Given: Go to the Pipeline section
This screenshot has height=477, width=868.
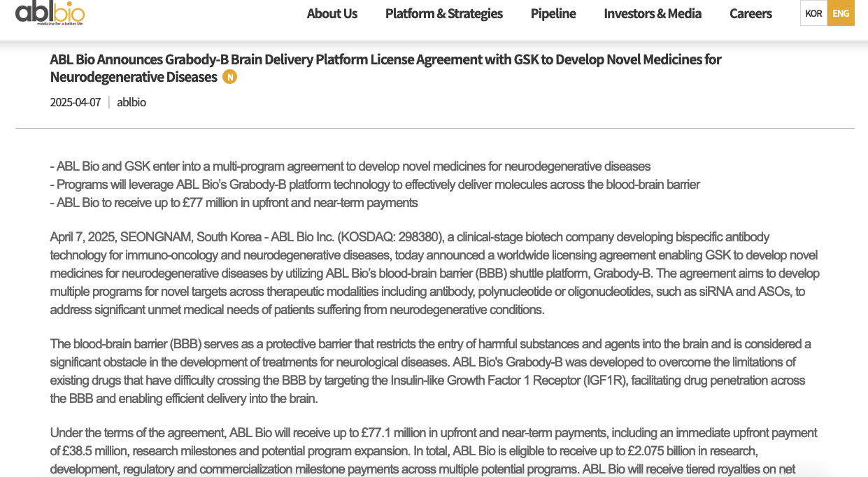Looking at the screenshot, I should 553,13.
